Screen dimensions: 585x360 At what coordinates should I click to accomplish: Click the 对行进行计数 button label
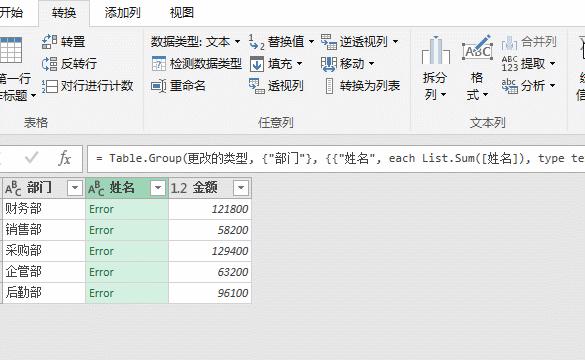click(97, 86)
